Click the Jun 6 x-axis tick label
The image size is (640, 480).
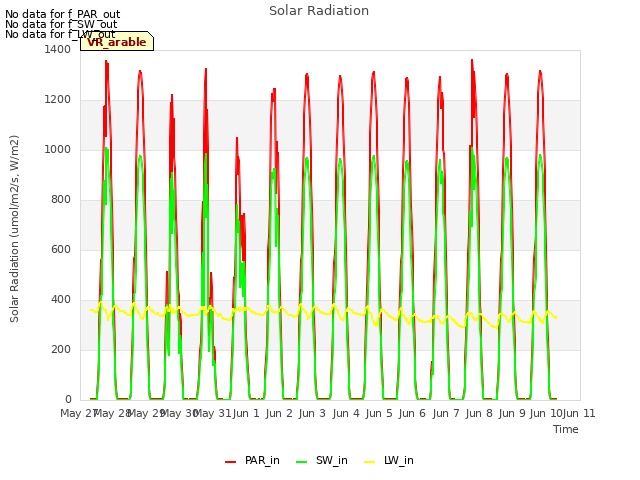tap(412, 413)
